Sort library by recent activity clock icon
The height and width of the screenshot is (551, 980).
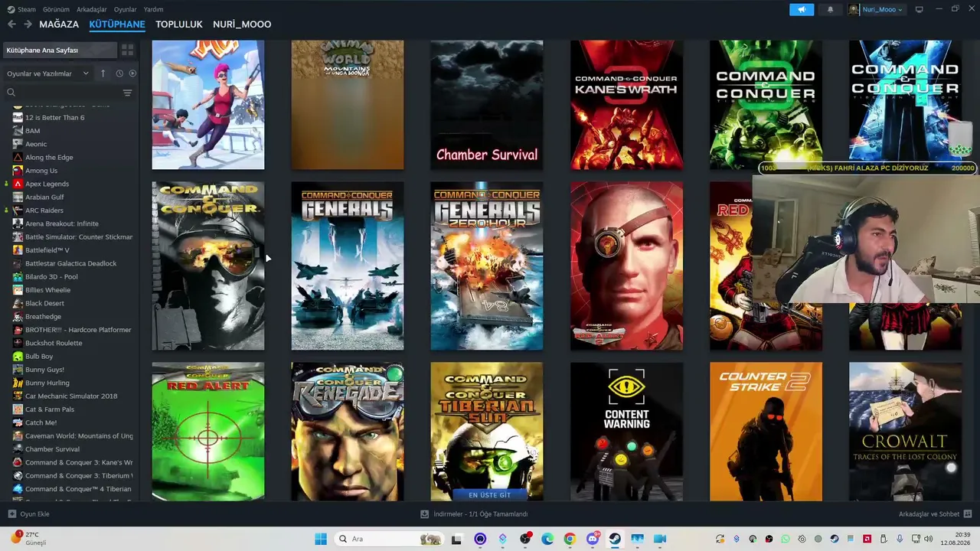point(119,73)
